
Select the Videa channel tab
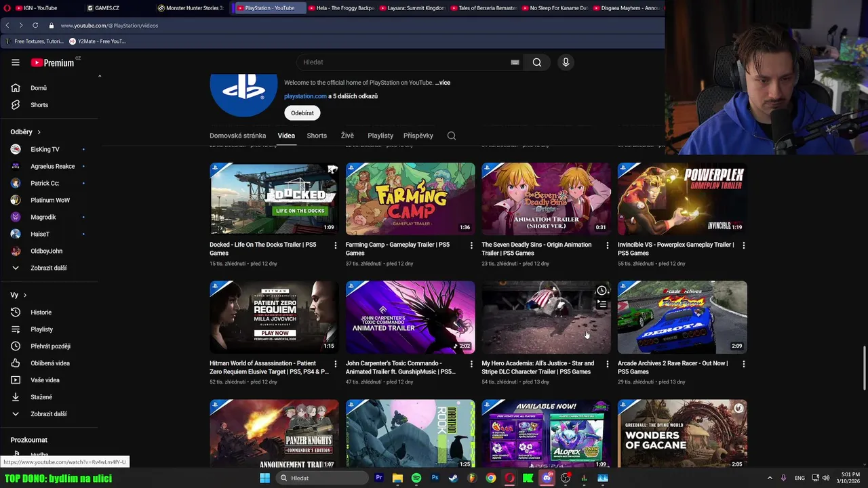click(286, 136)
